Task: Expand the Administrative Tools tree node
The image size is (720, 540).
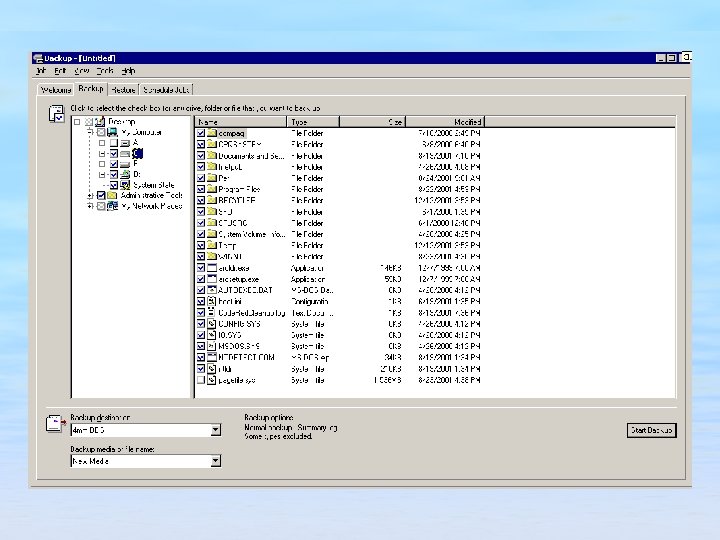Action: click(90, 196)
